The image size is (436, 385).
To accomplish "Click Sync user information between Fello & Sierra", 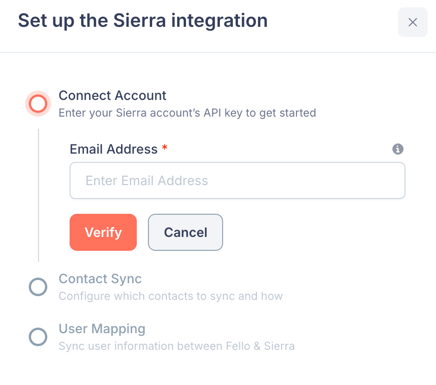I will tap(177, 346).
